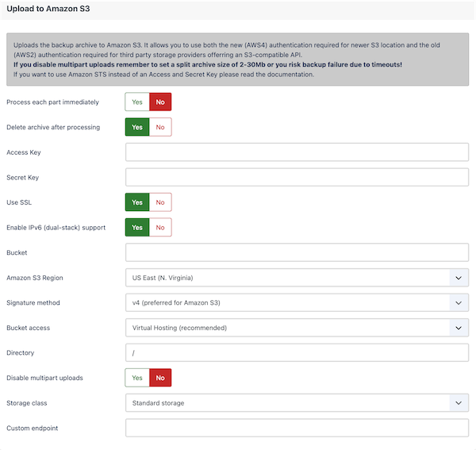Viewport: 476px width, 450px height.
Task: Click the chevron arrow of Bucket access
Action: point(459,328)
